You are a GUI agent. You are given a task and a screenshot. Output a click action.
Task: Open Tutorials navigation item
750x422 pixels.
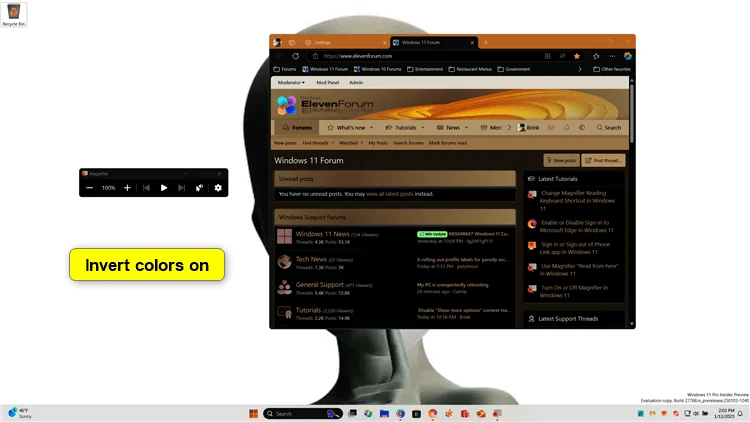(401, 128)
